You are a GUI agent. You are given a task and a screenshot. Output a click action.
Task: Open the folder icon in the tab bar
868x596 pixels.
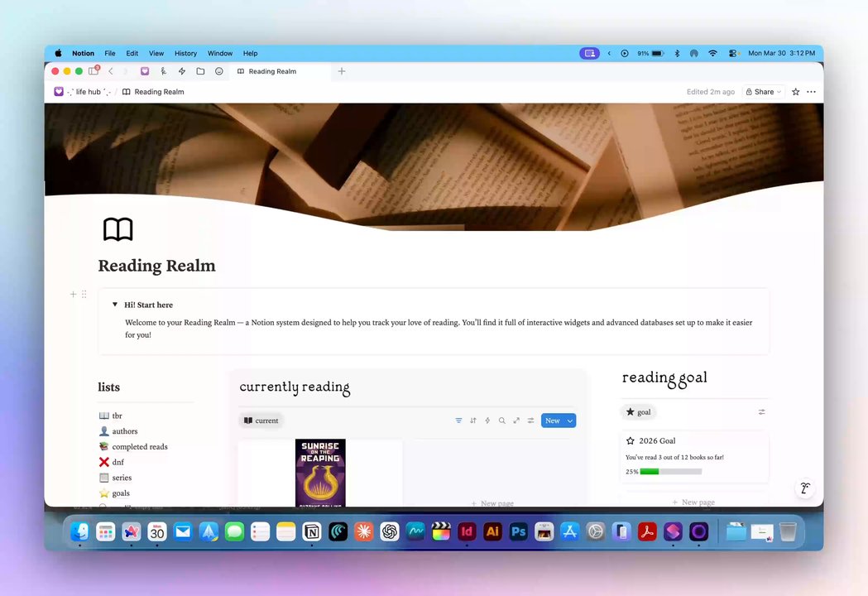200,71
